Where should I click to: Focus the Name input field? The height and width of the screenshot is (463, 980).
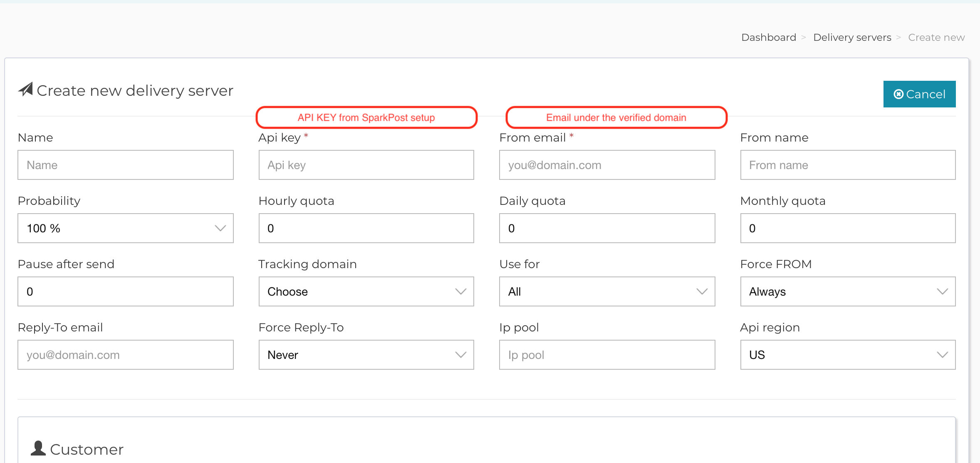pyautogui.click(x=126, y=165)
